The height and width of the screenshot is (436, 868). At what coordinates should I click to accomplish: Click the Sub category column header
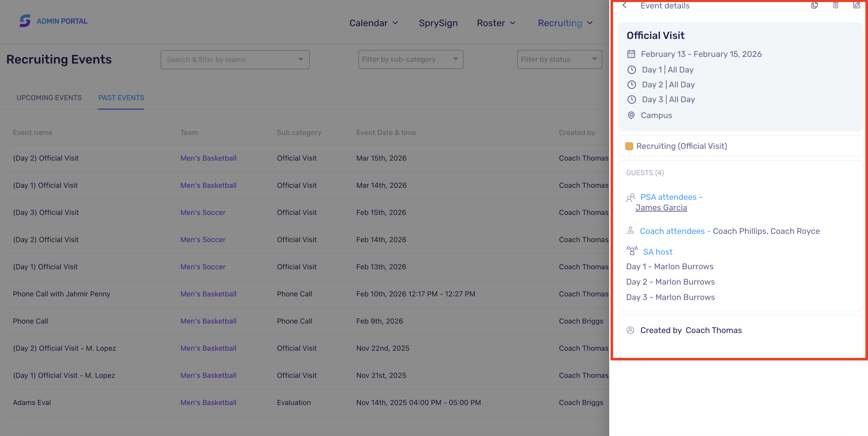(299, 132)
